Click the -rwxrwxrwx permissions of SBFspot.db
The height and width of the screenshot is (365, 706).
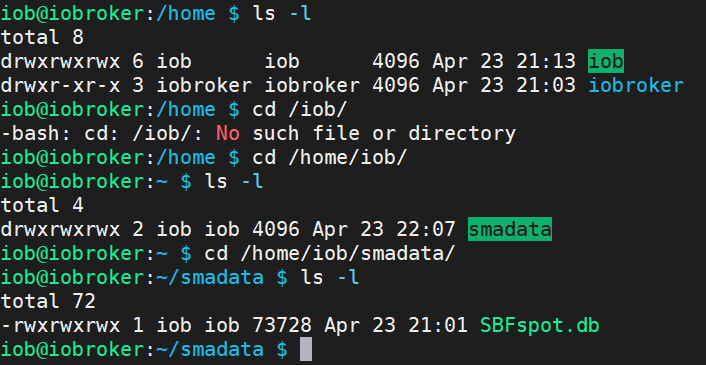coord(60,325)
